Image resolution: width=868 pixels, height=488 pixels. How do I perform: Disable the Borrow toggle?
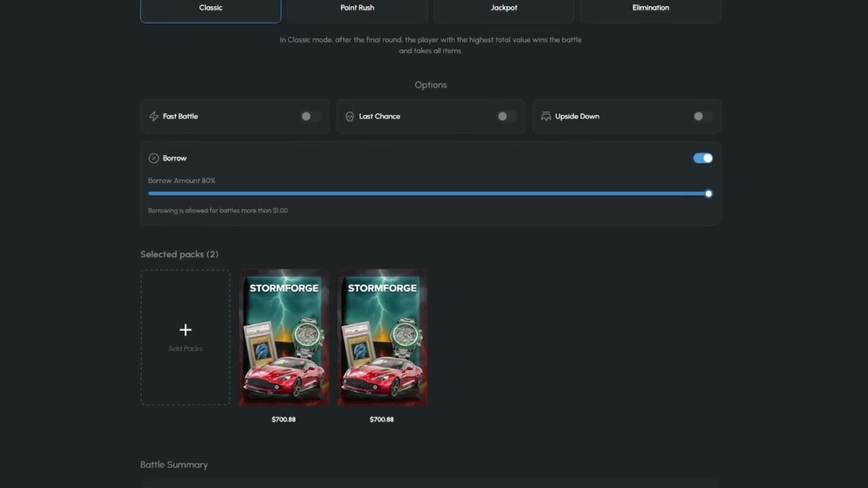tap(703, 158)
